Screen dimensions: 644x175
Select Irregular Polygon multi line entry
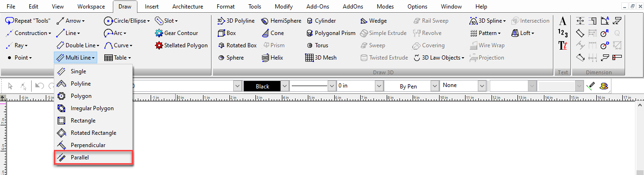tap(93, 108)
